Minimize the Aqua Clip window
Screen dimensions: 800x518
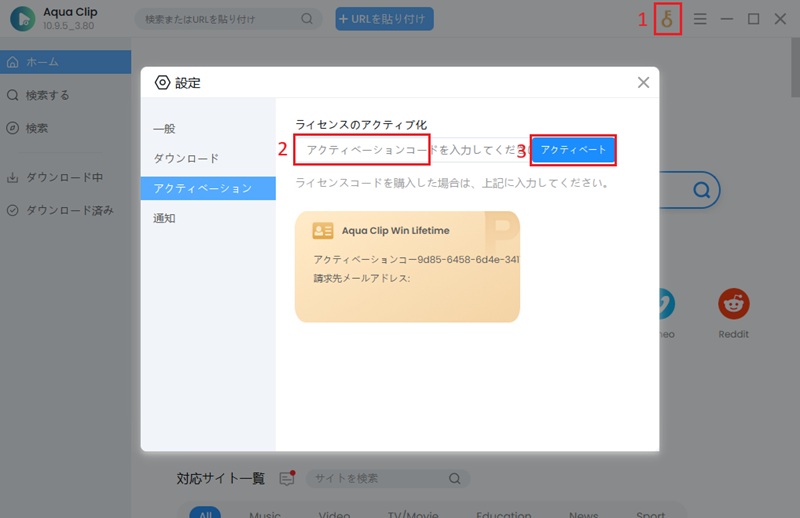coord(727,19)
